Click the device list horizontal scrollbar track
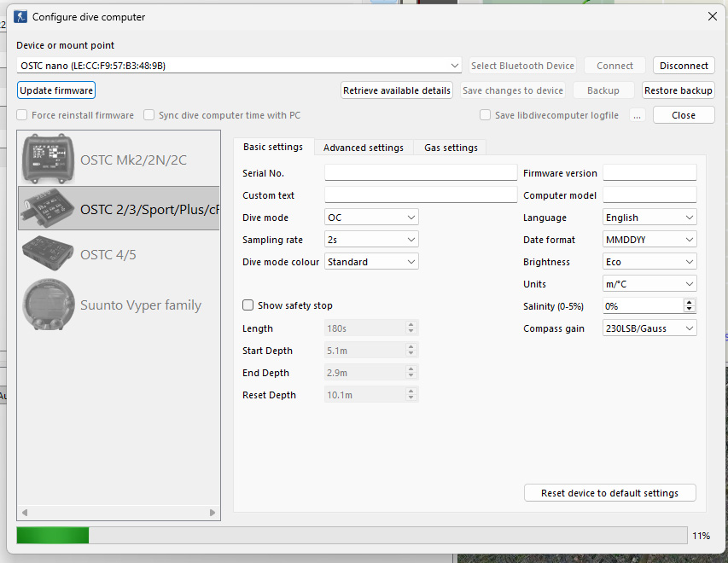 click(119, 513)
